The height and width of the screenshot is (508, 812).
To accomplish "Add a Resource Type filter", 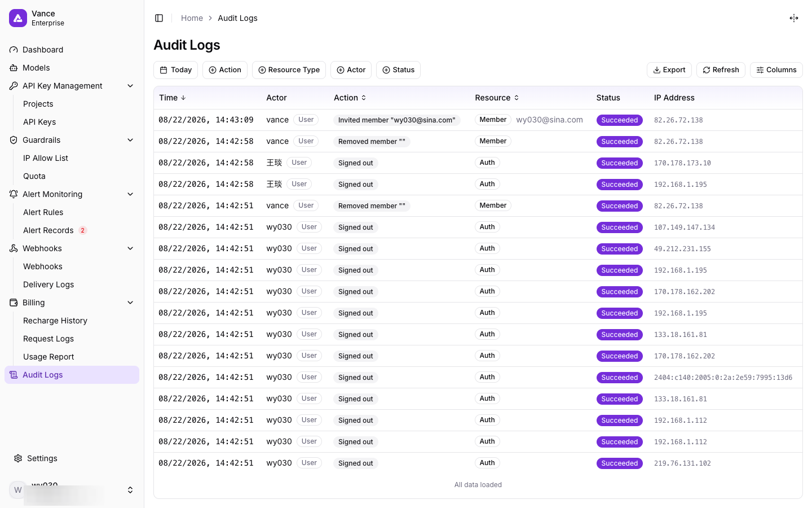I will pyautogui.click(x=289, y=70).
